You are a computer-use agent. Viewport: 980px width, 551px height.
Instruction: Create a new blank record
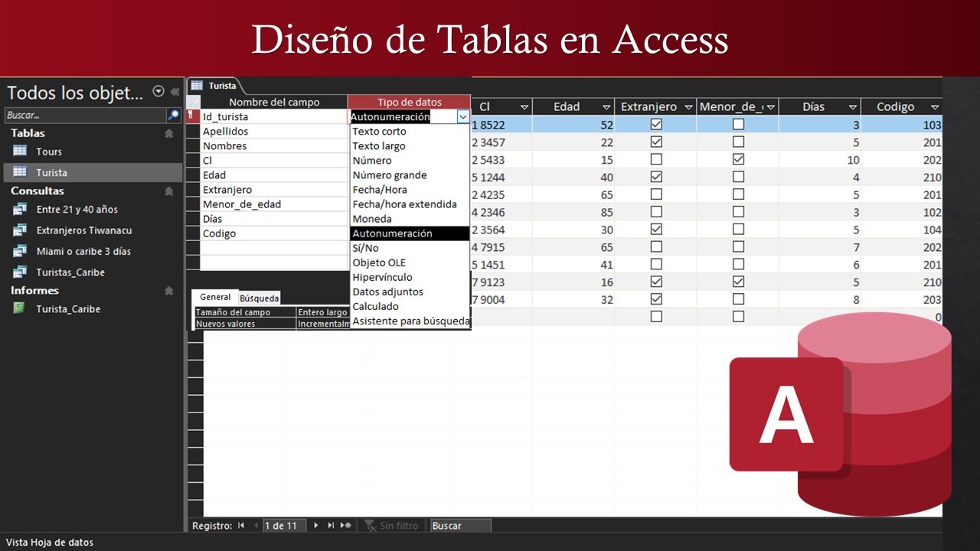[345, 525]
